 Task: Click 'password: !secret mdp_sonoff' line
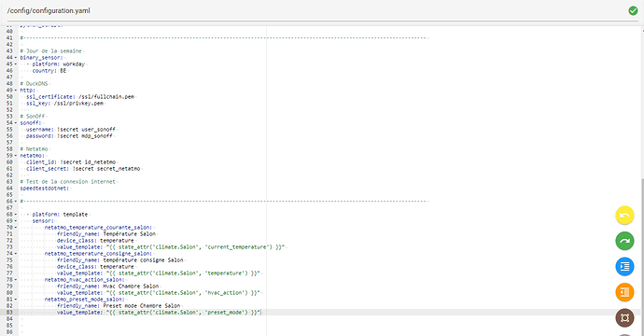tap(69, 136)
